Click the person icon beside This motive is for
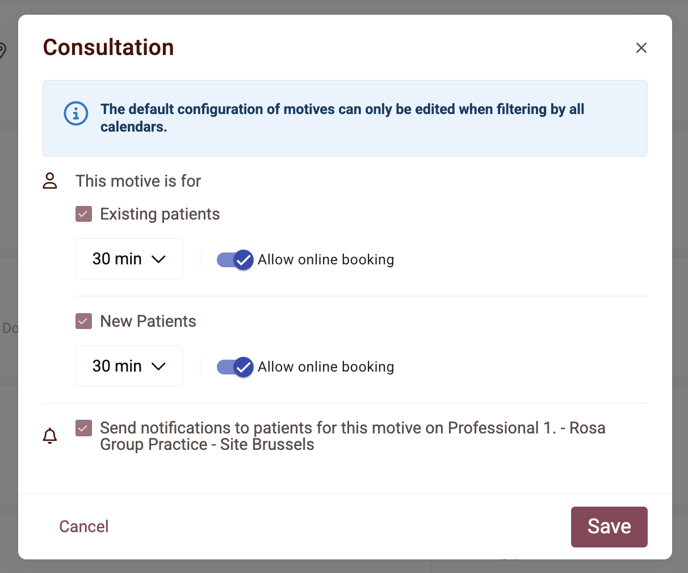The width and height of the screenshot is (688, 573). coord(50,181)
